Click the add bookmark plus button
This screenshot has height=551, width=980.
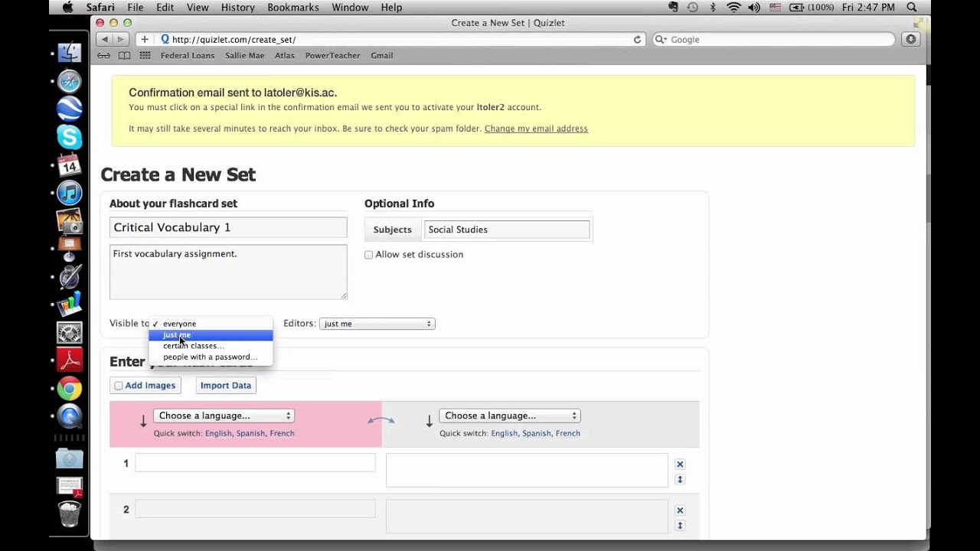pos(144,39)
